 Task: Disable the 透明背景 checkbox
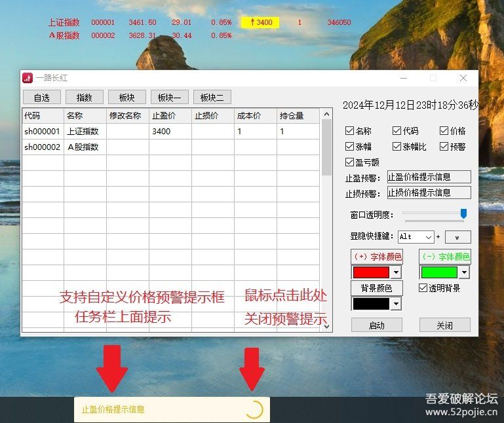[423, 288]
